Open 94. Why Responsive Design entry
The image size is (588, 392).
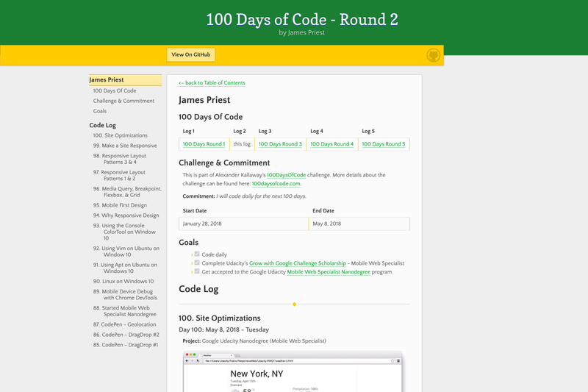[x=126, y=215]
